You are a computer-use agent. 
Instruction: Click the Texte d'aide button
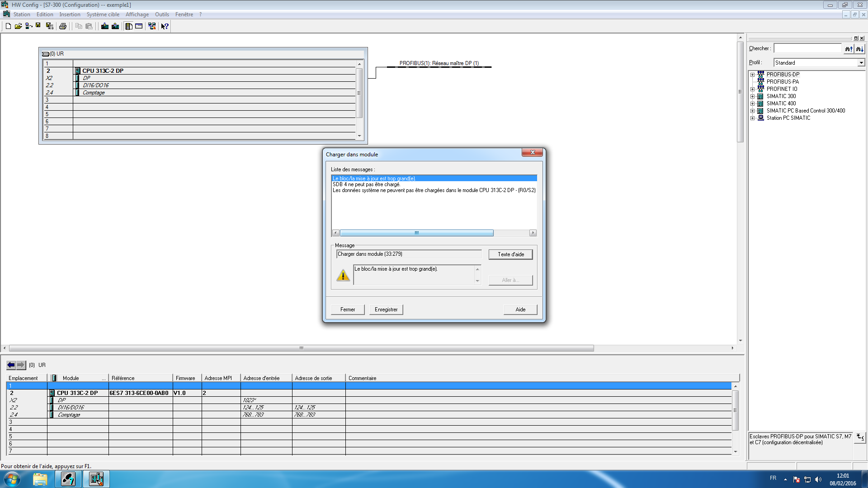point(510,254)
